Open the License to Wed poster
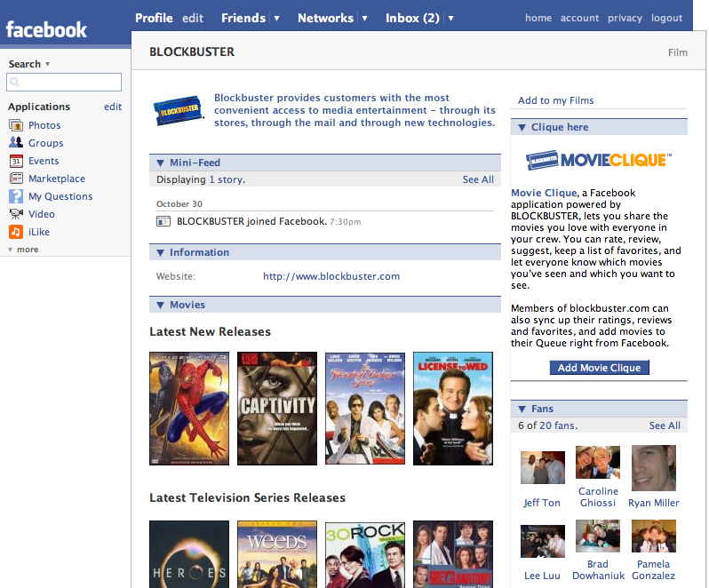The height and width of the screenshot is (588, 709). 453,409
